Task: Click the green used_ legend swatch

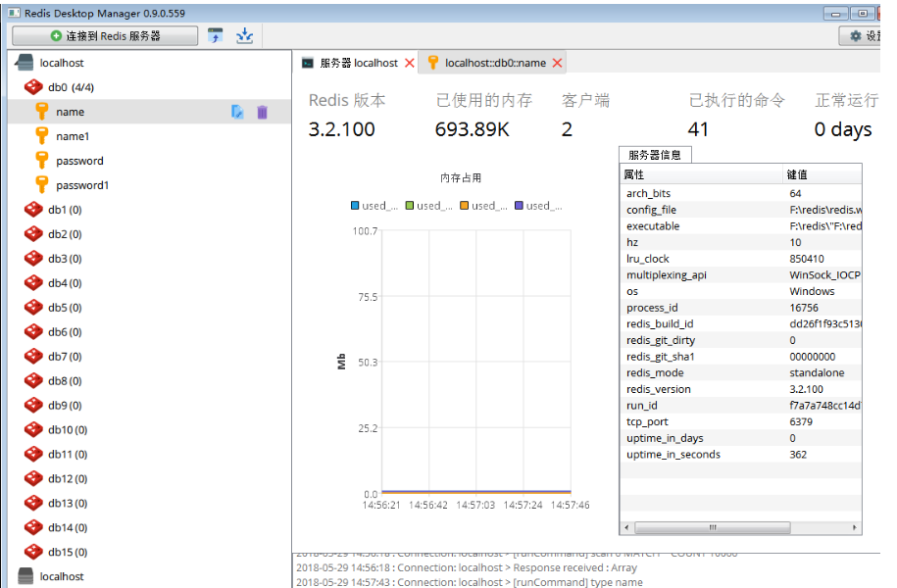Action: pos(410,206)
